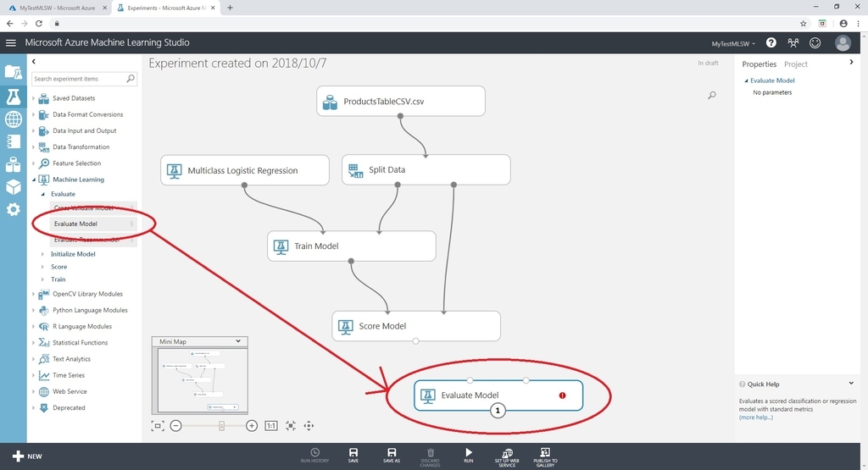Switch to MyTestMLSW Microsoft Azure browser tab
This screenshot has height=470, width=868.
click(x=57, y=8)
